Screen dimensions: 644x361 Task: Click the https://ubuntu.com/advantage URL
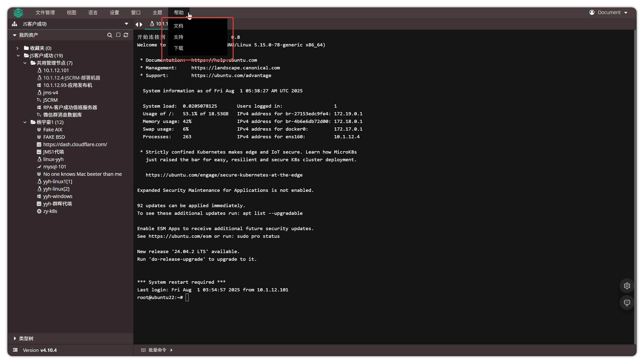[231, 75]
